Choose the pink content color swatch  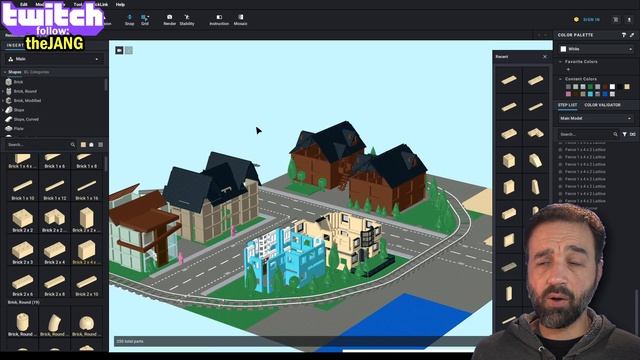pos(568,94)
